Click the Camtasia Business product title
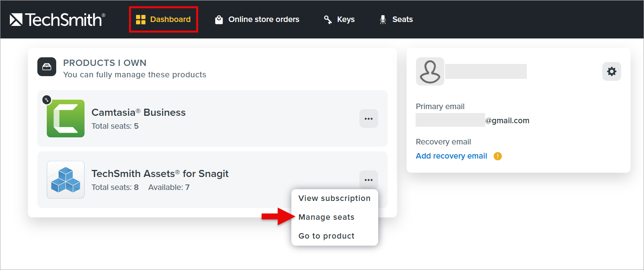644x270 pixels. tap(138, 112)
